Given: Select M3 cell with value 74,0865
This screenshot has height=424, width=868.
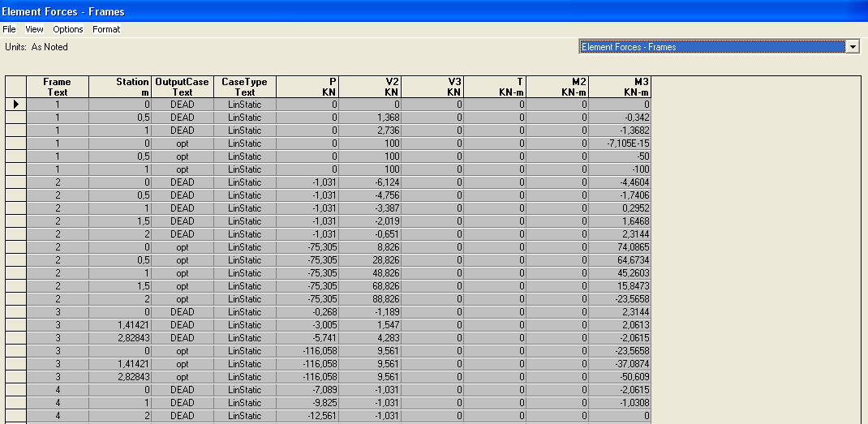Looking at the screenshot, I should (x=621, y=247).
